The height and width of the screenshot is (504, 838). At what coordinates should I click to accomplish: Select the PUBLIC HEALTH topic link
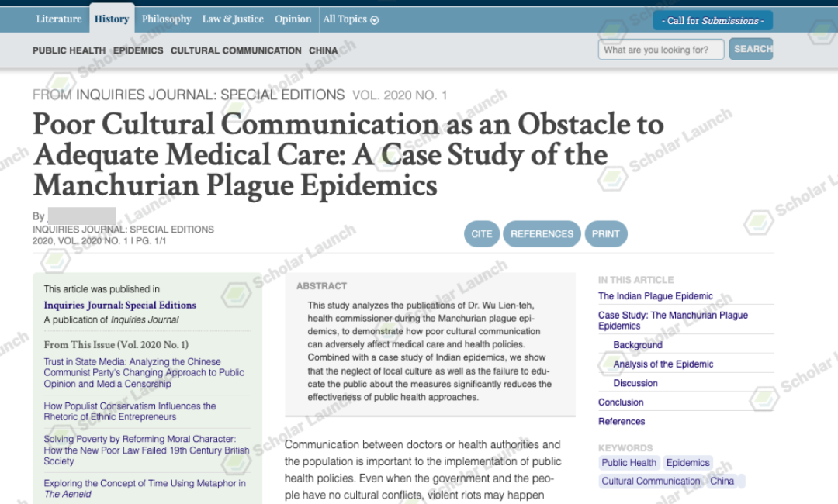tap(68, 50)
